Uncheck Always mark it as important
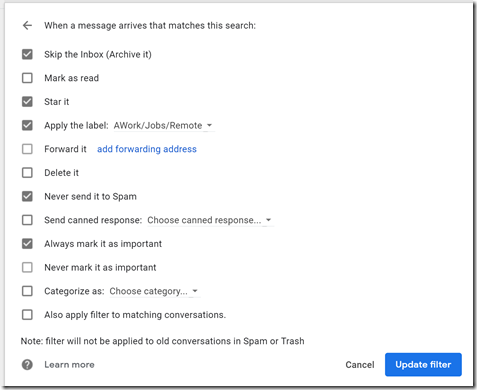The height and width of the screenshot is (390, 477). (27, 244)
